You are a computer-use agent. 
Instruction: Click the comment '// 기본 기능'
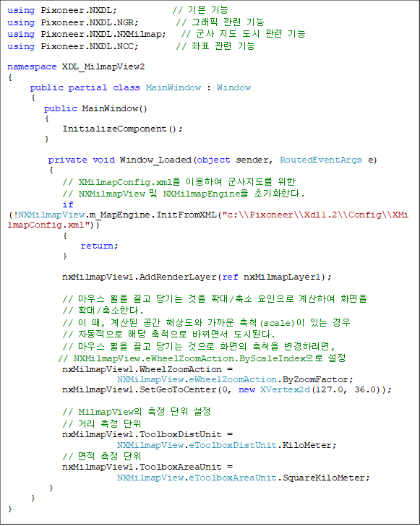click(x=200, y=10)
